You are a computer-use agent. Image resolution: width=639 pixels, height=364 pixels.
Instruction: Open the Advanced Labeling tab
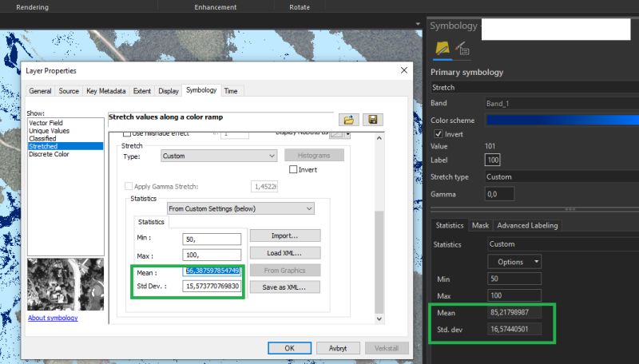pyautogui.click(x=527, y=225)
